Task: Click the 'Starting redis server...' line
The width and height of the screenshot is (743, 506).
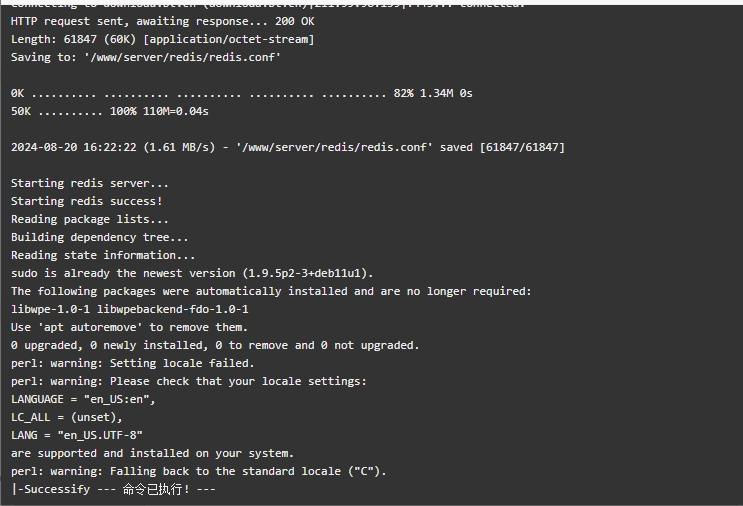Action: [90, 183]
